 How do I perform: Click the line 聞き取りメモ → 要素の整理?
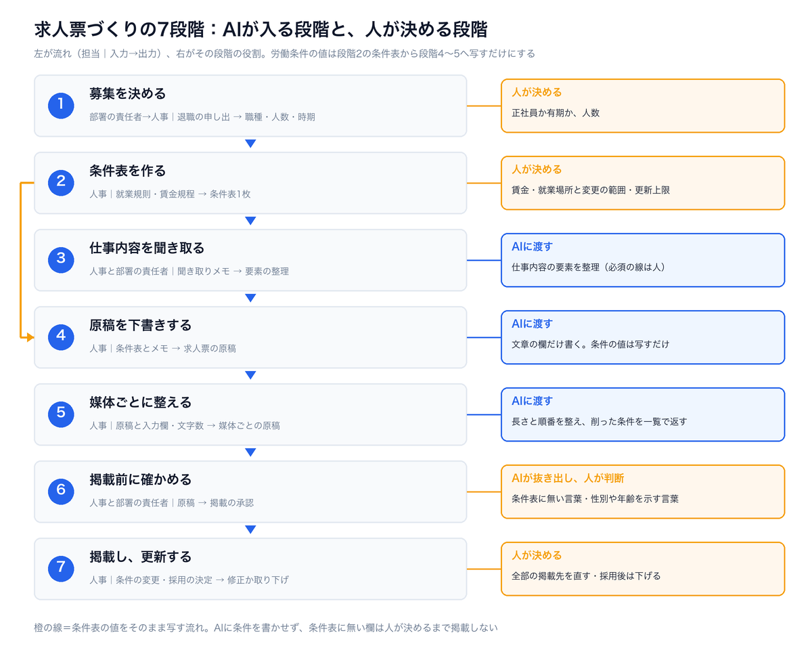(x=233, y=272)
